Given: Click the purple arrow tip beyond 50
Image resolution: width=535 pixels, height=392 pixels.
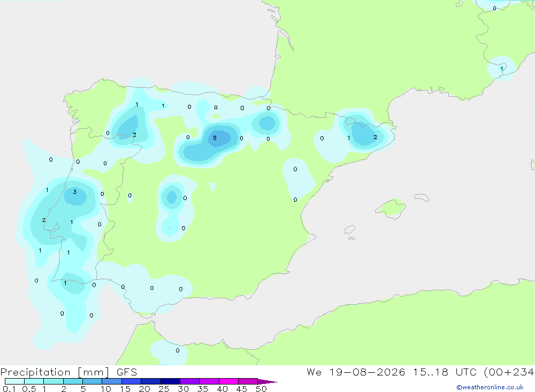Looking at the screenshot, I should [267, 381].
